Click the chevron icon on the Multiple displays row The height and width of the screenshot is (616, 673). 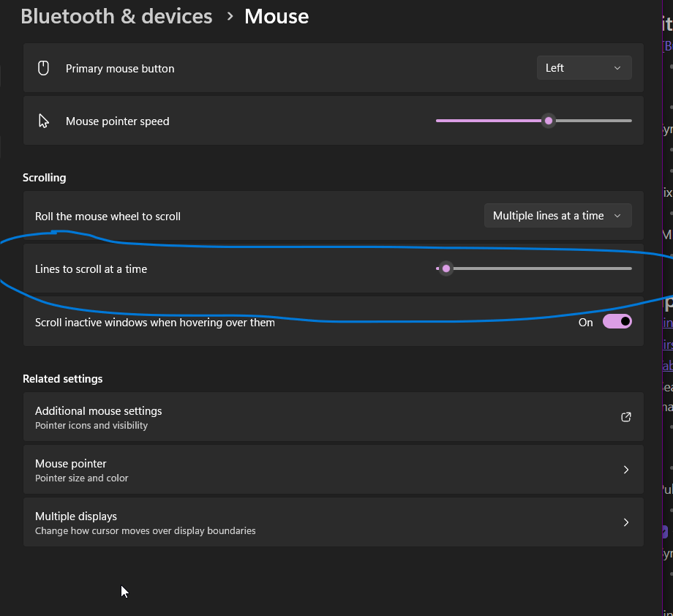(626, 522)
